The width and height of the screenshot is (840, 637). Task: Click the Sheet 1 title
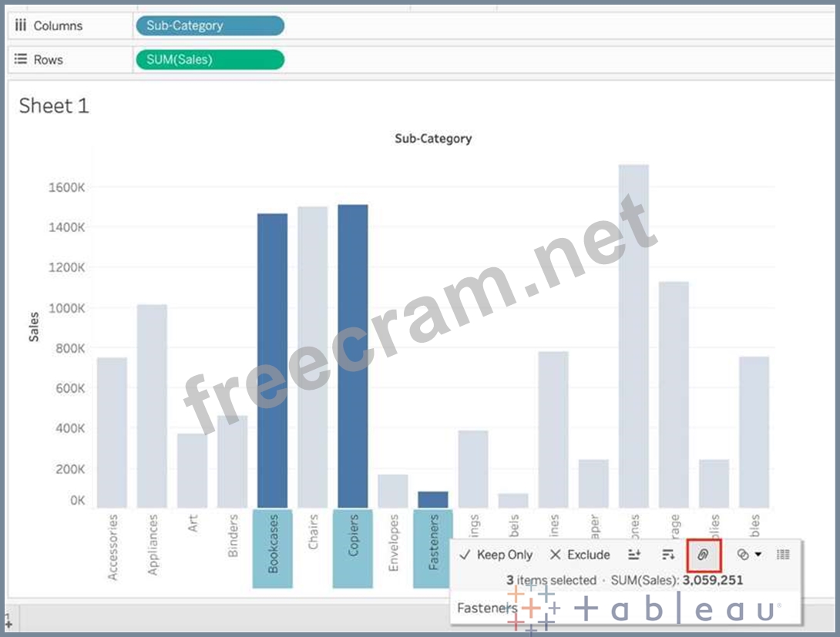[x=54, y=106]
